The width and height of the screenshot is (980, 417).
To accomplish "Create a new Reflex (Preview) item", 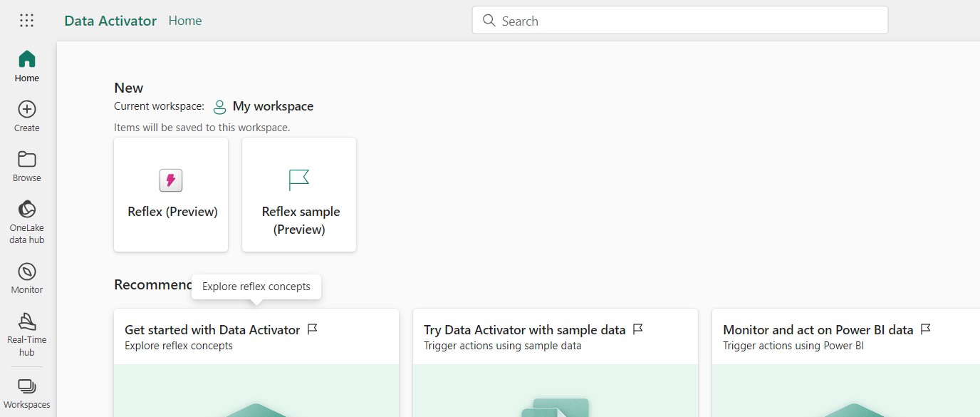I will pyautogui.click(x=171, y=195).
